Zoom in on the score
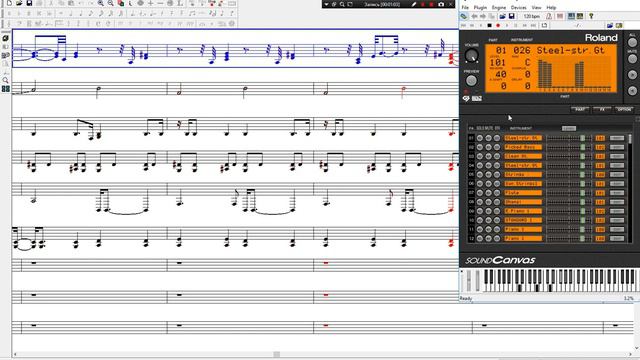Viewport: 640px width, 360px height. (100, 3)
